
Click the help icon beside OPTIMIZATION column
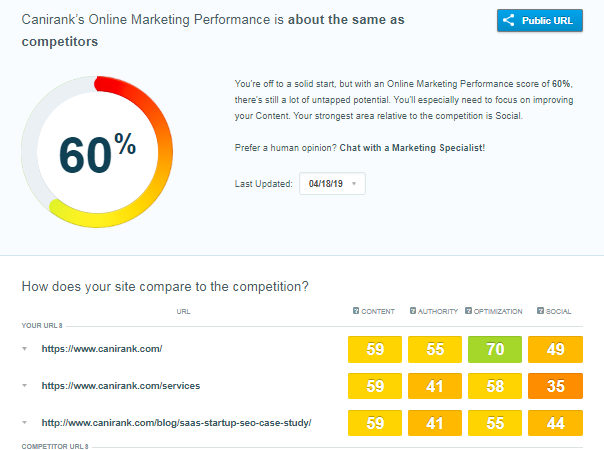tap(468, 311)
